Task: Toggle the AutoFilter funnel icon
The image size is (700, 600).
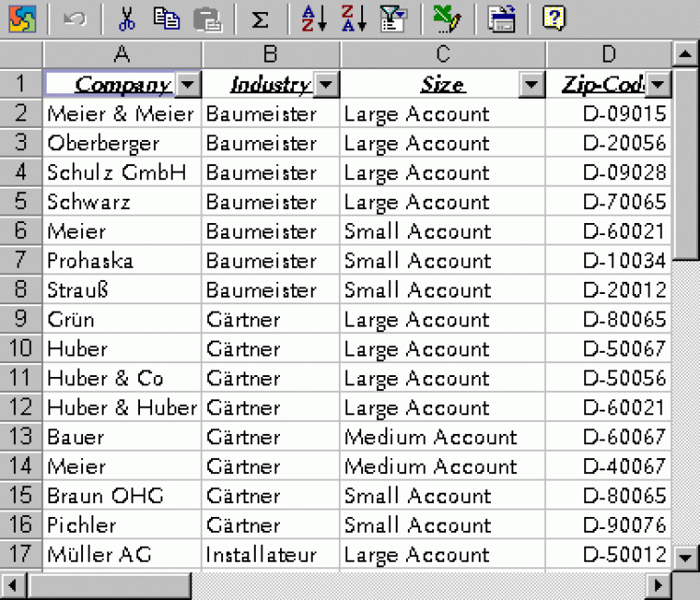Action: tap(393, 19)
